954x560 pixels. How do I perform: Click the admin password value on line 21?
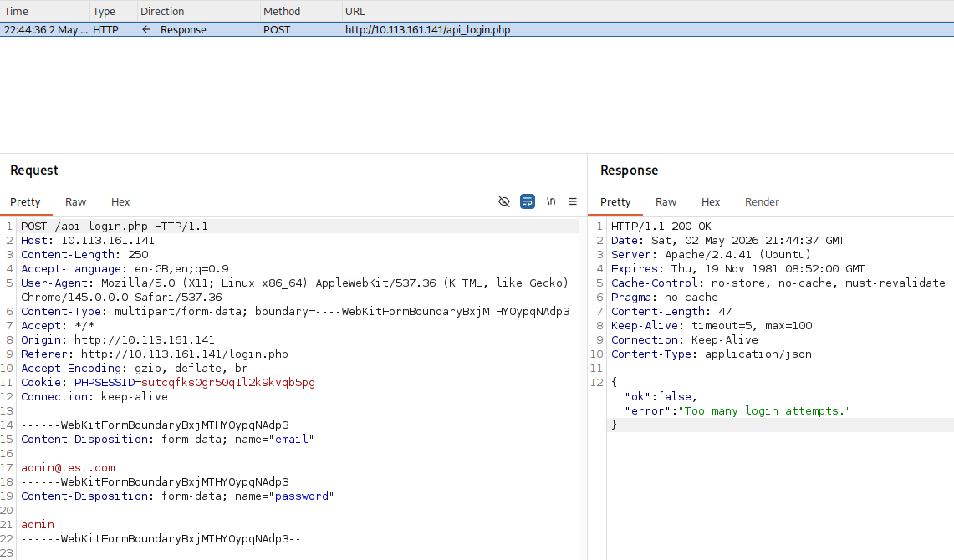(x=38, y=524)
